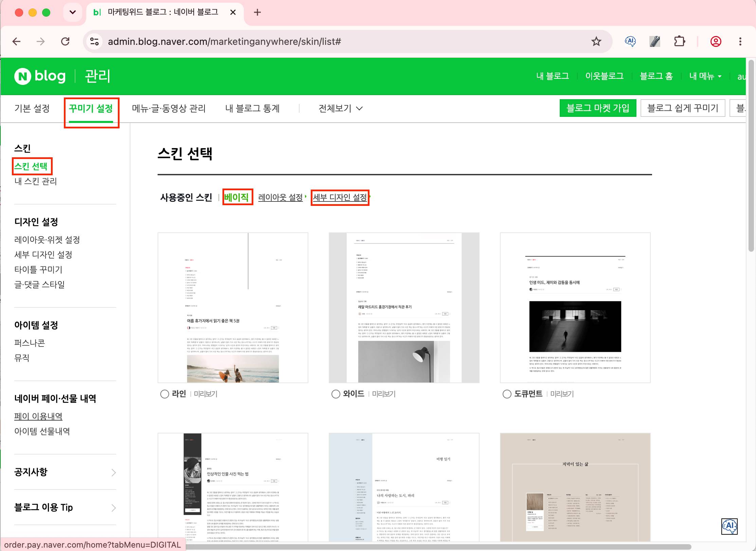
Task: Expand the 블로그 이용 Tip arrow
Action: 113,508
